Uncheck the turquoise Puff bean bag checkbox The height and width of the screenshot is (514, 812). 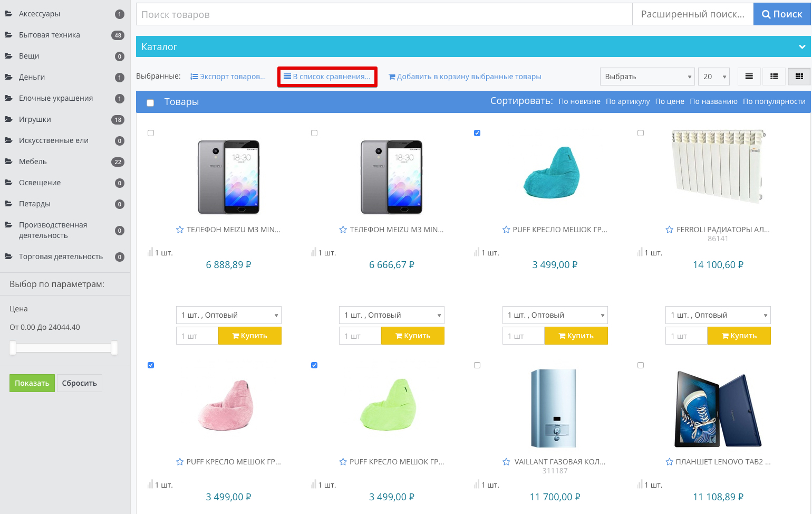(x=477, y=133)
